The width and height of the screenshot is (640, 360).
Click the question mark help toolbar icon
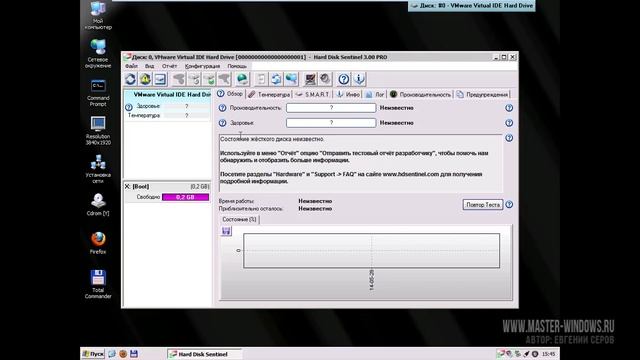click(344, 79)
